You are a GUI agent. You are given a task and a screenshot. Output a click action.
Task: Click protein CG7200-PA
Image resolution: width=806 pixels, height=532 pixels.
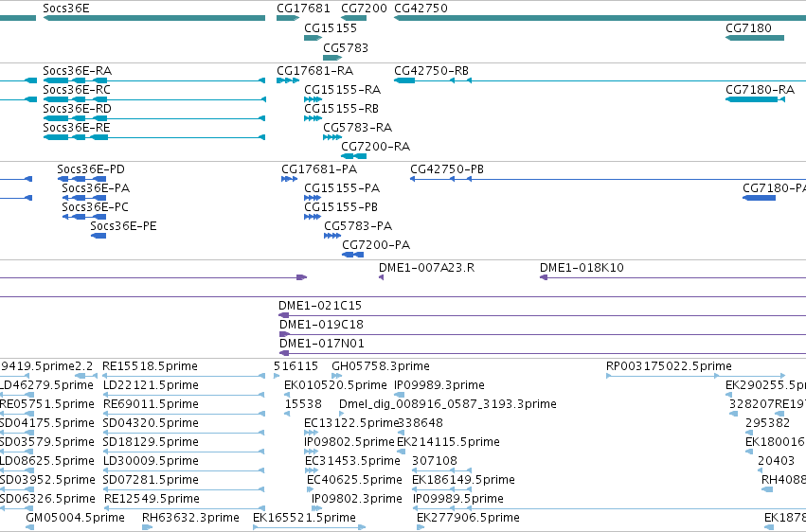(x=353, y=255)
